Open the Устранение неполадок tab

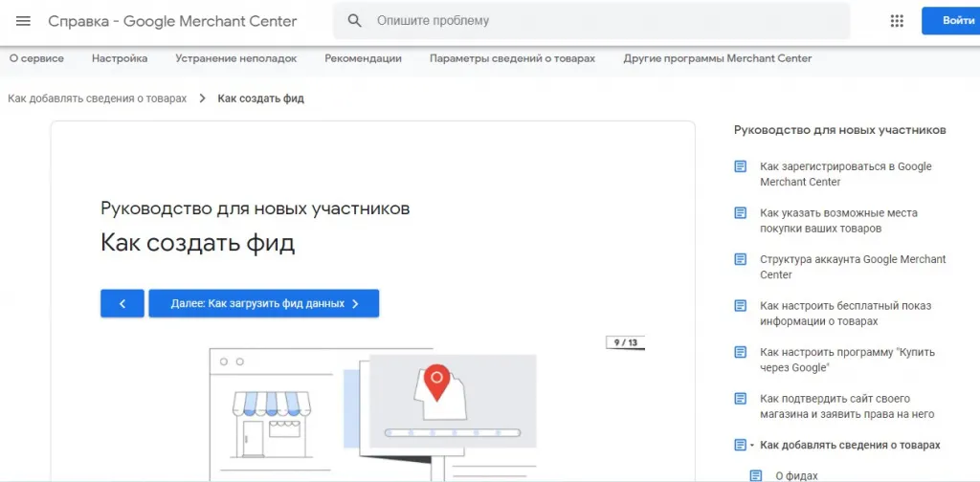tap(236, 58)
